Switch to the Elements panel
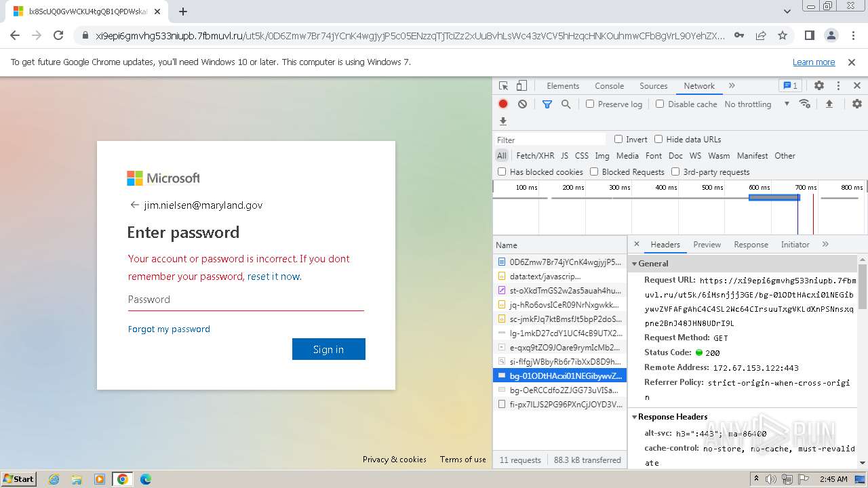Screen dimensions: 868x488 point(563,86)
